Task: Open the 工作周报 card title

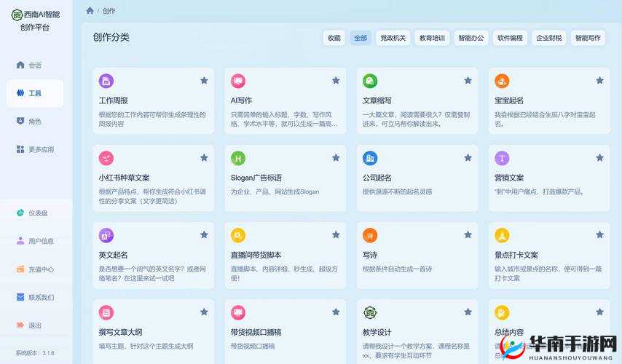Action: [x=113, y=100]
